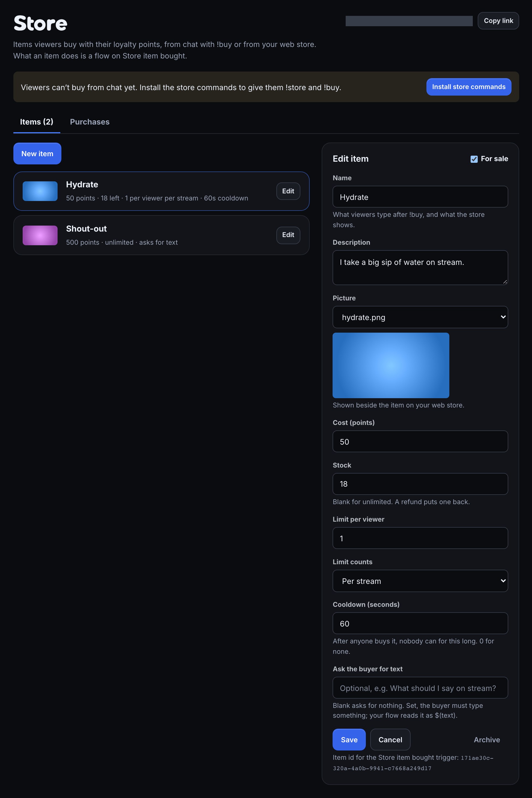Screen dimensions: 532x798
Task: Cancel editing the item
Action: [390, 740]
